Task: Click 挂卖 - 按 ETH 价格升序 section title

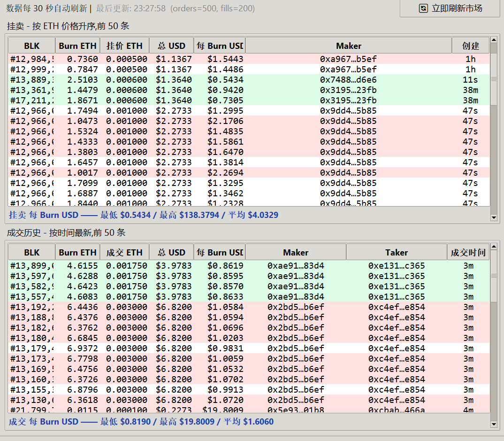Action: 68,26
